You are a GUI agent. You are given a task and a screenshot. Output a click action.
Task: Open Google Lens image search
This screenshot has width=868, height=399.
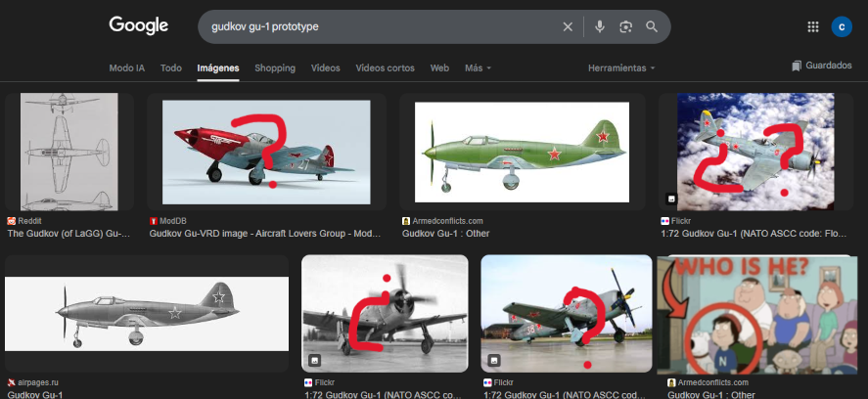[x=626, y=26]
